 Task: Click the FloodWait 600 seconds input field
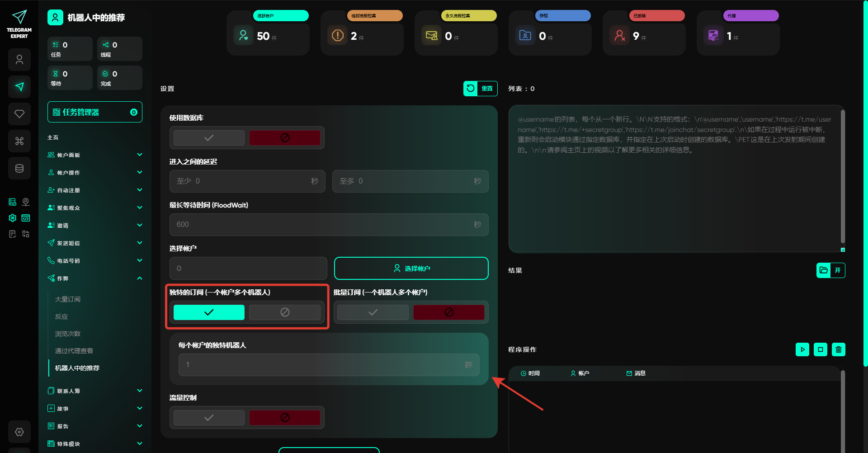coord(321,225)
